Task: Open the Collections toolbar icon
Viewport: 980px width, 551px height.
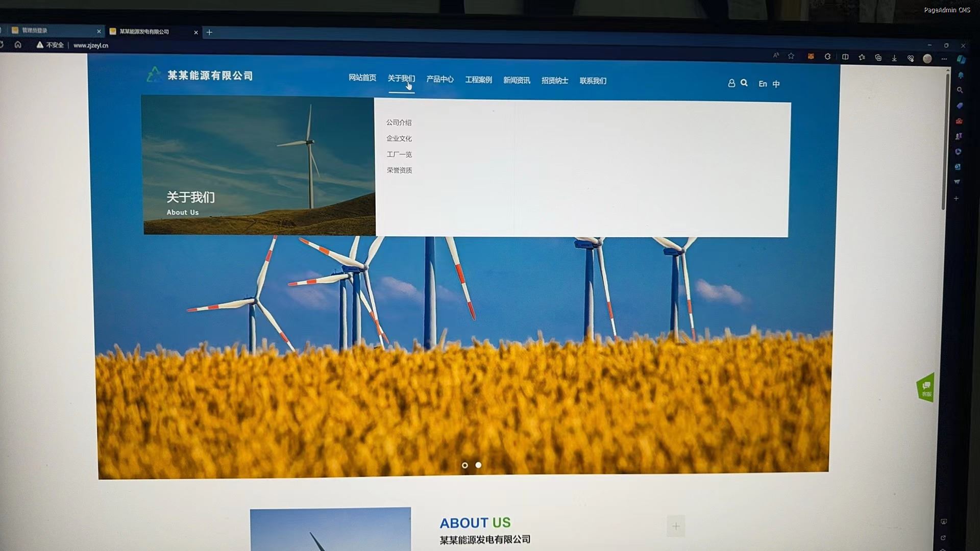Action: 878,58
